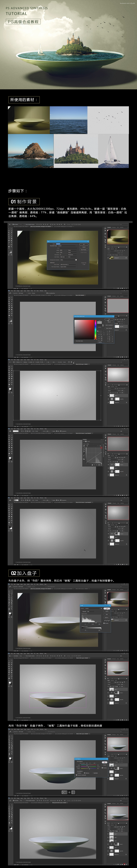Screen dimensions: 137x868
Task: Select the ocean water source photo
Action: 69,120
